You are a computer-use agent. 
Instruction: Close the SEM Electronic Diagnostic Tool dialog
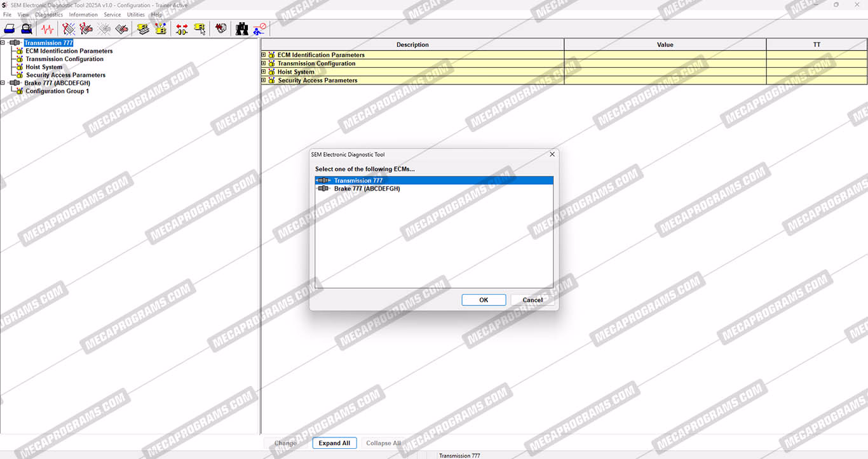coord(552,154)
